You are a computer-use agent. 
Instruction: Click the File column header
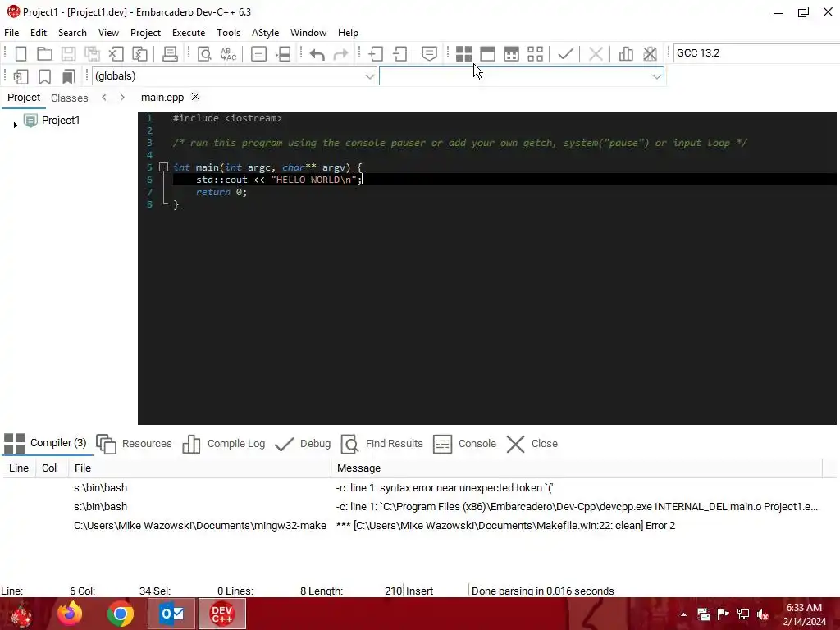(x=199, y=468)
